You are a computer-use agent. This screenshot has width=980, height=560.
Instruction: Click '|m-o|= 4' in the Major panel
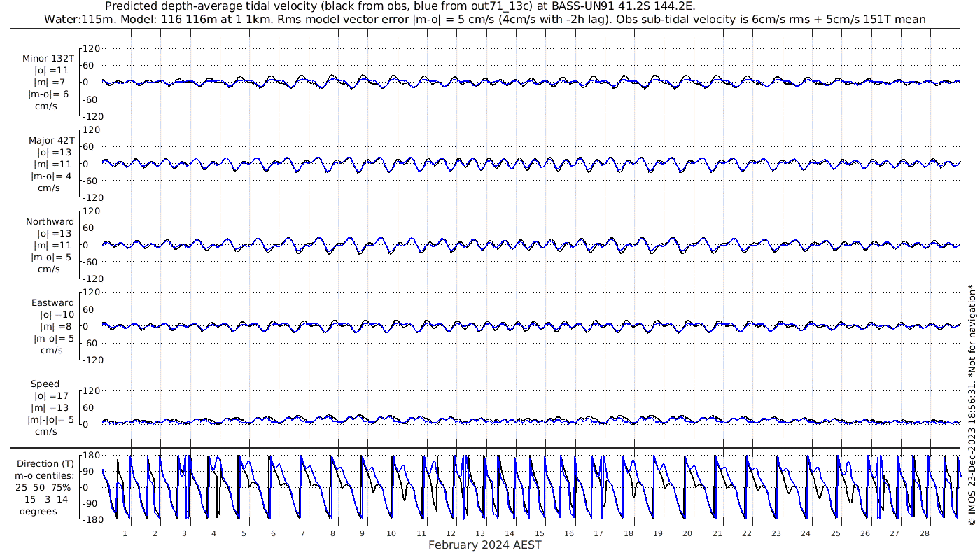(x=50, y=176)
